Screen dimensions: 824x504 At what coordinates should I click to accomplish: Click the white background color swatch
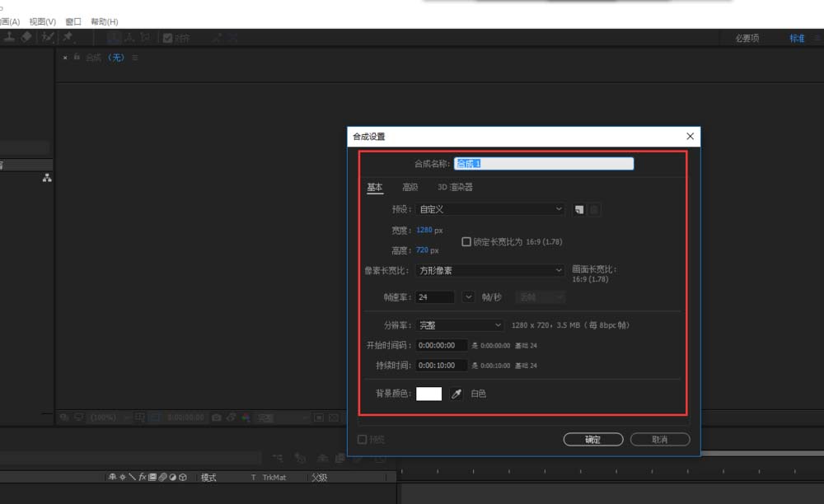point(428,394)
